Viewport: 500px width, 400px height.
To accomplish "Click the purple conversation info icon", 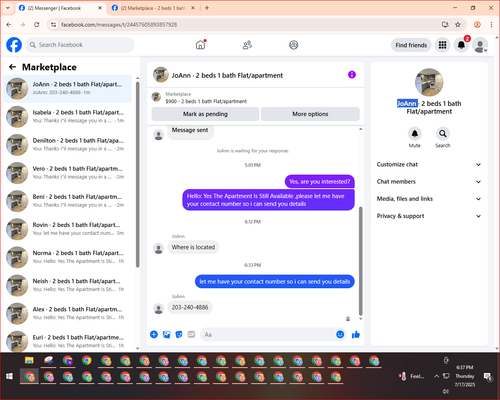I will 352,75.
